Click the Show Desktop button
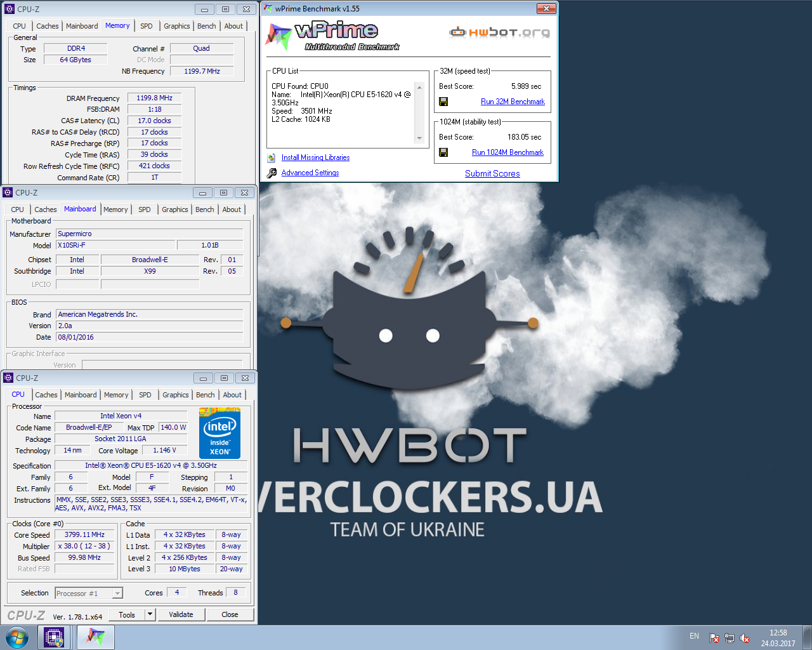Image resolution: width=812 pixels, height=650 pixels. (808, 637)
